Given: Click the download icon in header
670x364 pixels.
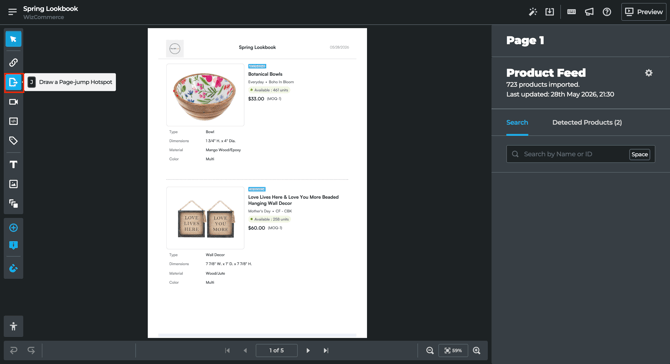Looking at the screenshot, I should tap(550, 12).
